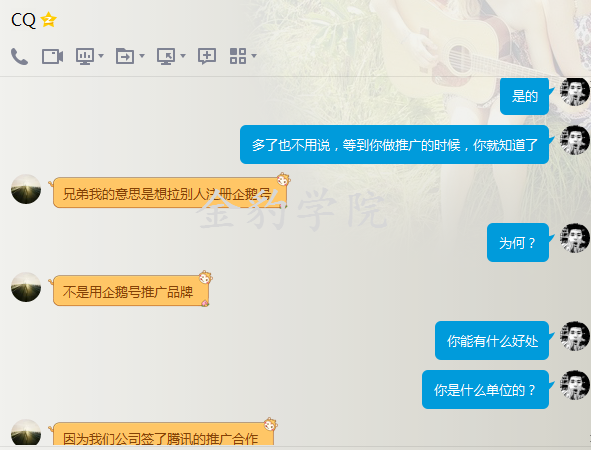Start a voice call with CQ
591x450 pixels.
coord(19,57)
